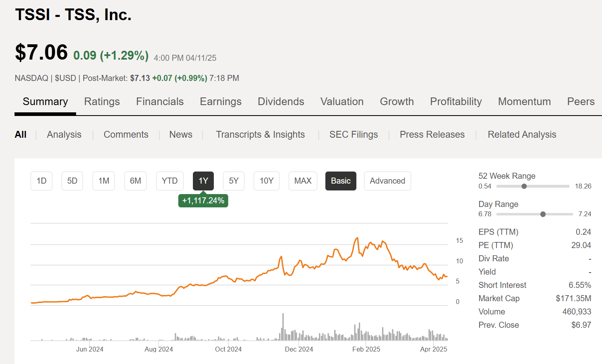Switch the chart to 5D view
The height and width of the screenshot is (364, 602).
(x=72, y=181)
